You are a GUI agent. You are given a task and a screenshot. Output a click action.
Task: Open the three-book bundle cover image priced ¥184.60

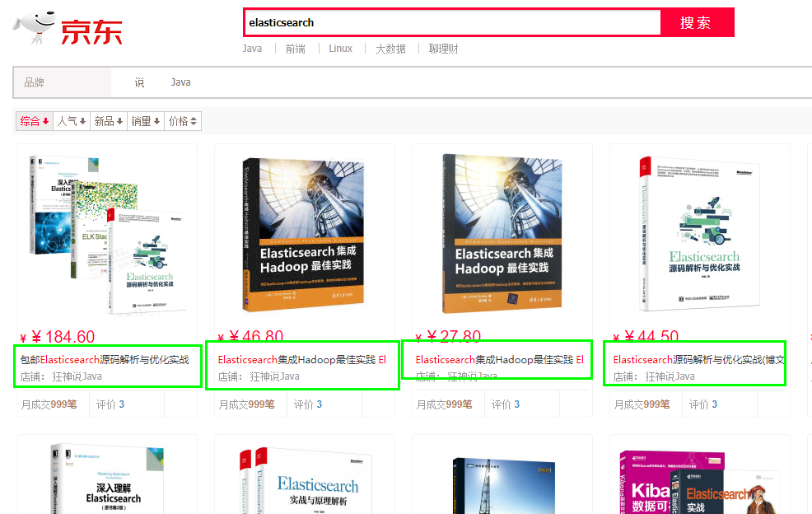(109, 234)
